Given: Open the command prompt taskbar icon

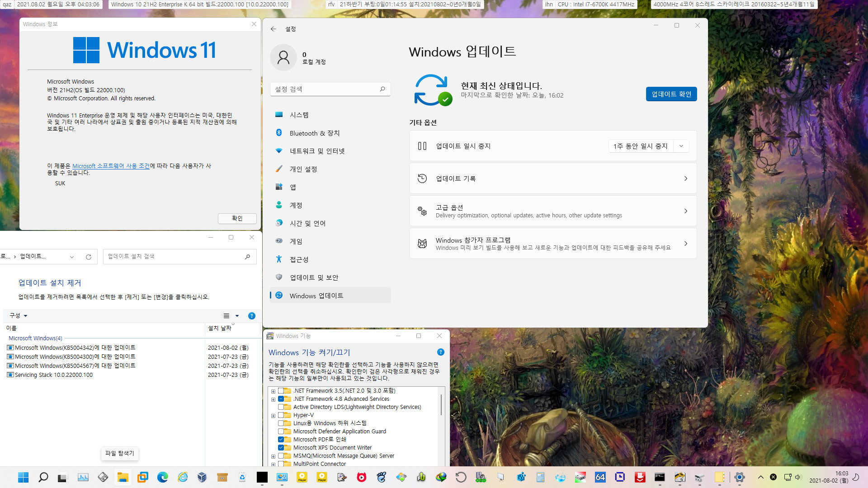Looking at the screenshot, I should pyautogui.click(x=660, y=477).
